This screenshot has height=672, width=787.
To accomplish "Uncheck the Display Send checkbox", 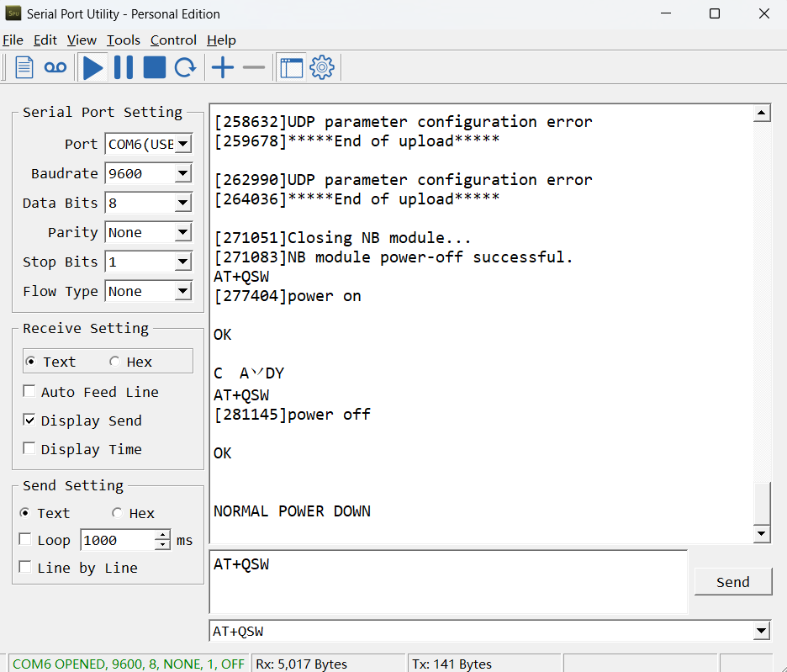I will click(29, 420).
